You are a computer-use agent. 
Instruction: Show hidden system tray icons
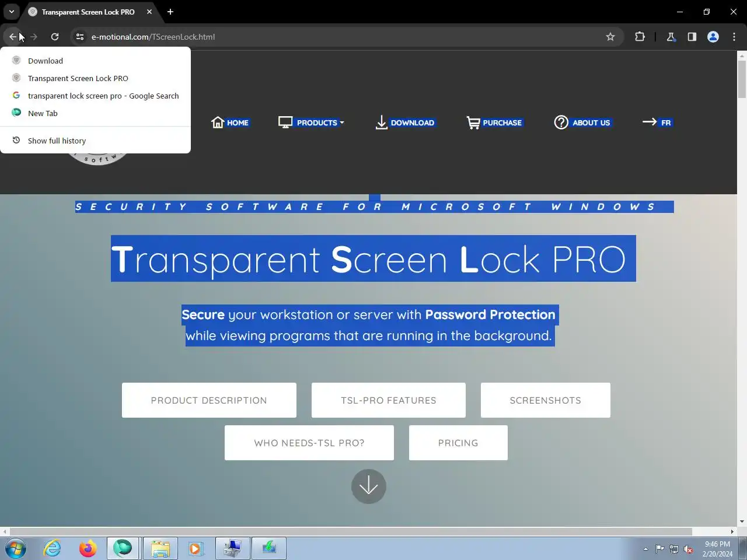pos(645,549)
